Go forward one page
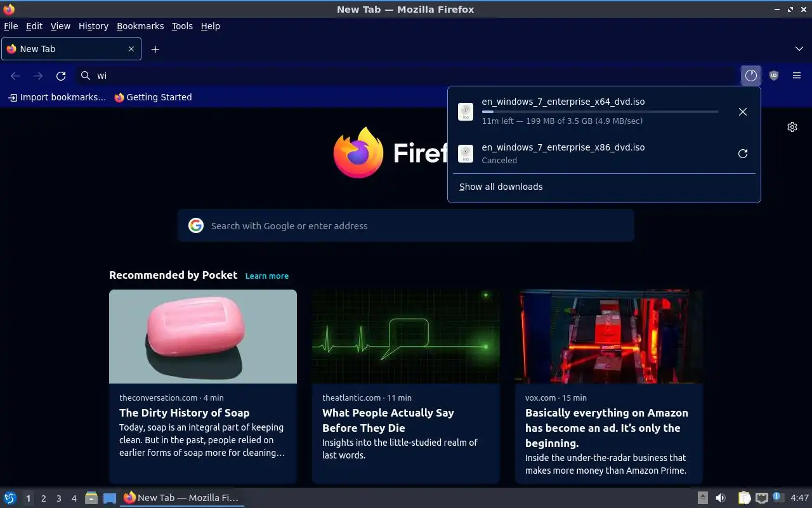The height and width of the screenshot is (508, 812). coord(38,76)
